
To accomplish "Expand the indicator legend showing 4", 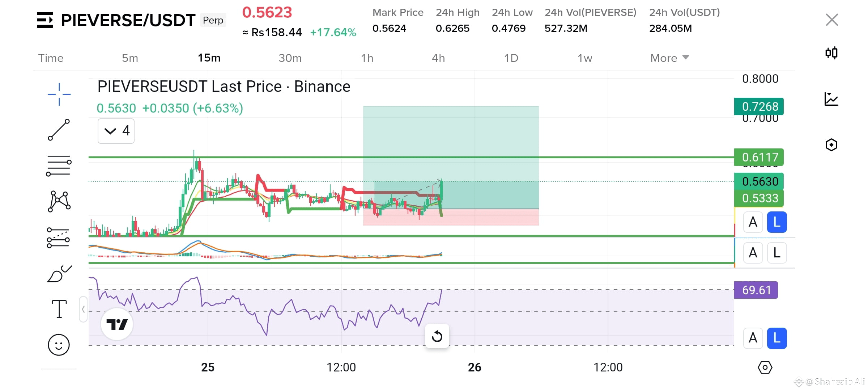I will pos(116,131).
